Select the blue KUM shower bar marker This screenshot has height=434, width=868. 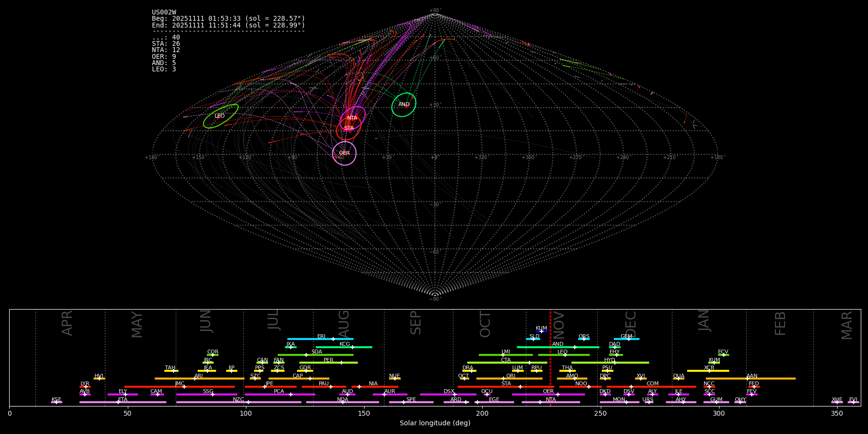(541, 331)
